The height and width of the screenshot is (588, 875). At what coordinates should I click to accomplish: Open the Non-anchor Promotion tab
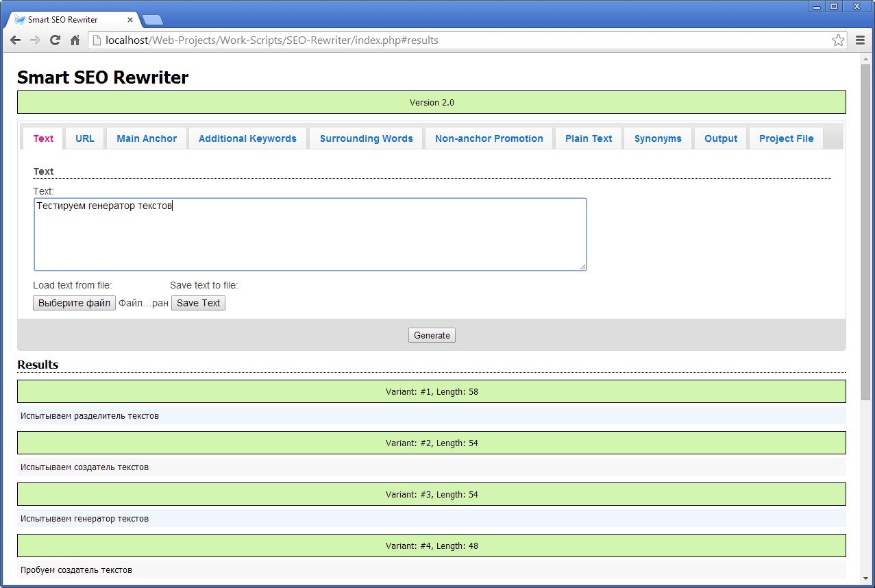tap(489, 138)
